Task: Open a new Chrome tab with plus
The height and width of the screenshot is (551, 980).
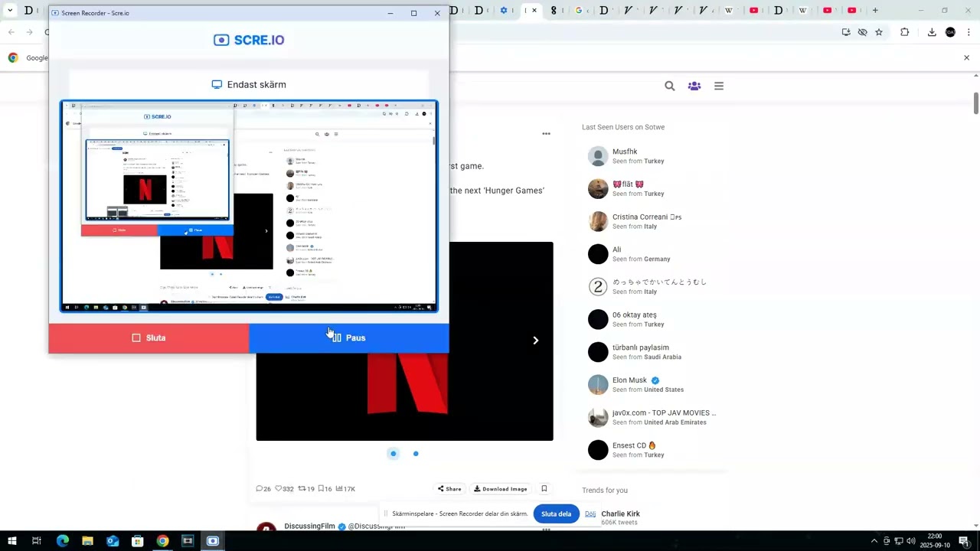Action: 875,10
